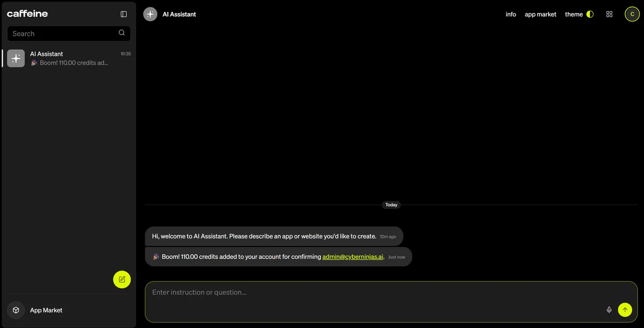Select the AI Assistant conversation in the sidebar

click(x=69, y=58)
